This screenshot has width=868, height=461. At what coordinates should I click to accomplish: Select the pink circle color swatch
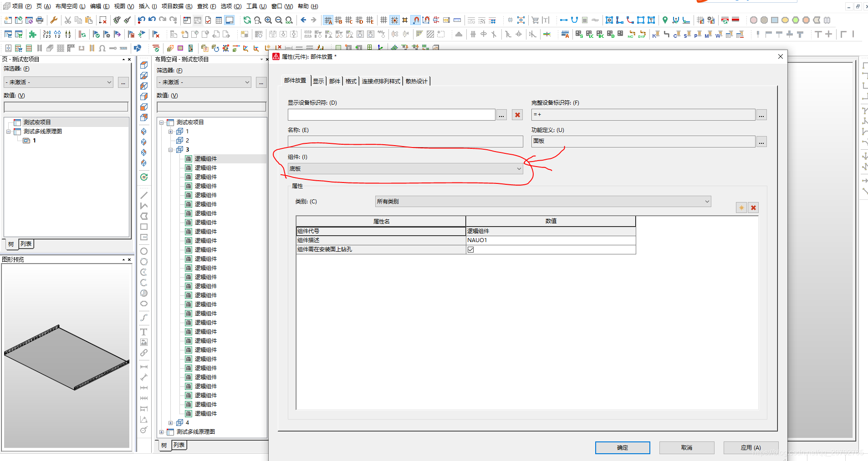pos(754,20)
